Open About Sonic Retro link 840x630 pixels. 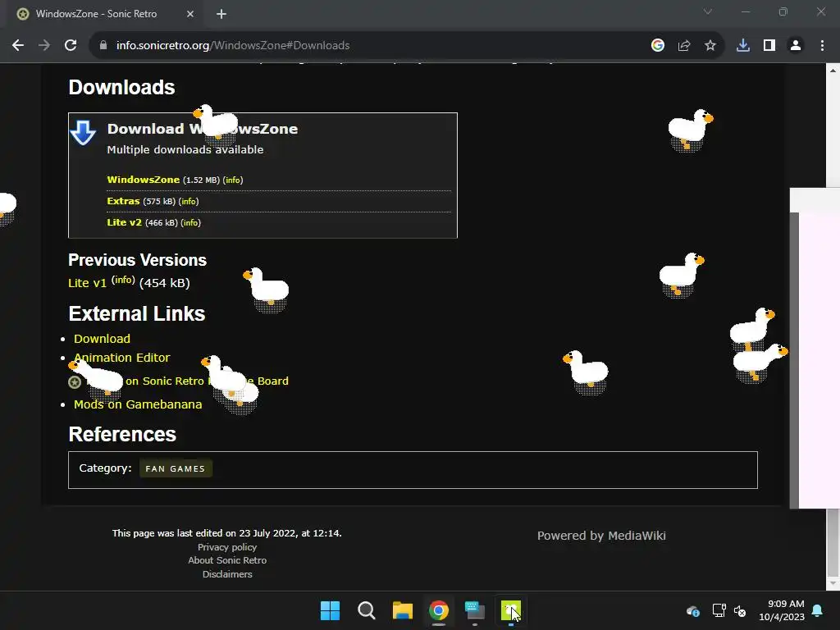coord(227,560)
